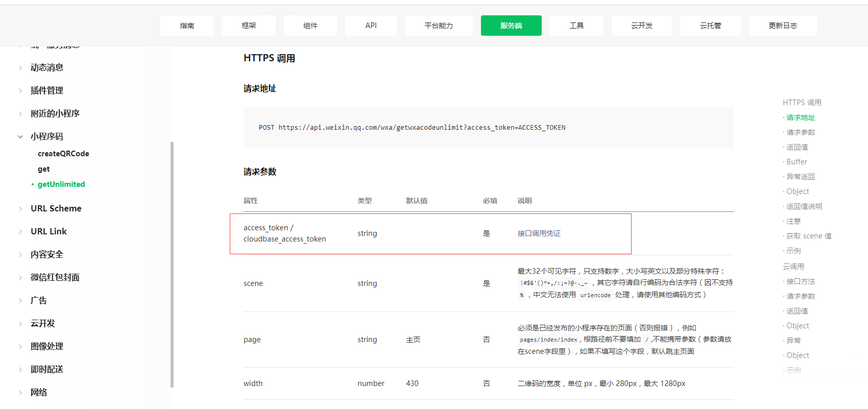This screenshot has width=868, height=409.
Task: Collapse the 小程序码 sidebar section
Action: point(47,136)
